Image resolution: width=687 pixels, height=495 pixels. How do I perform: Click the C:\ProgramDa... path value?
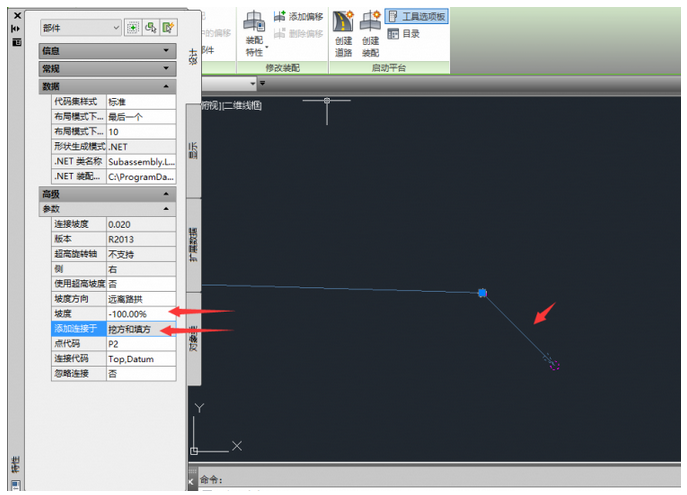coord(141,177)
